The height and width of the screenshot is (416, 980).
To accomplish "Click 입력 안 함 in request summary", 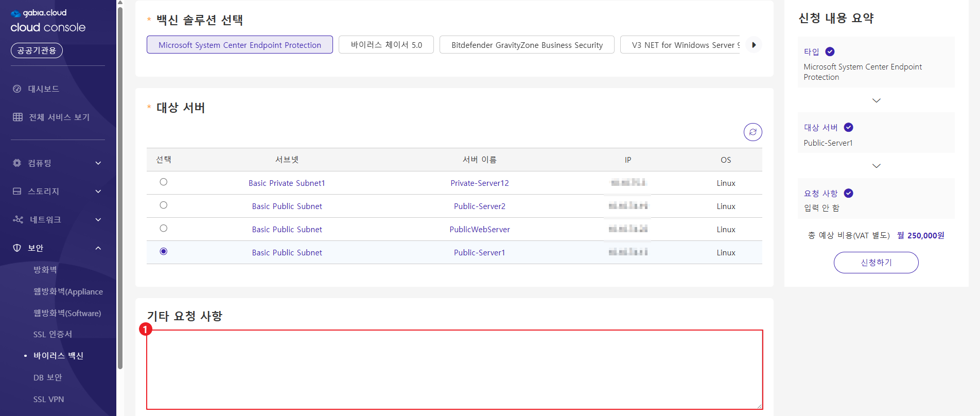I will [821, 207].
